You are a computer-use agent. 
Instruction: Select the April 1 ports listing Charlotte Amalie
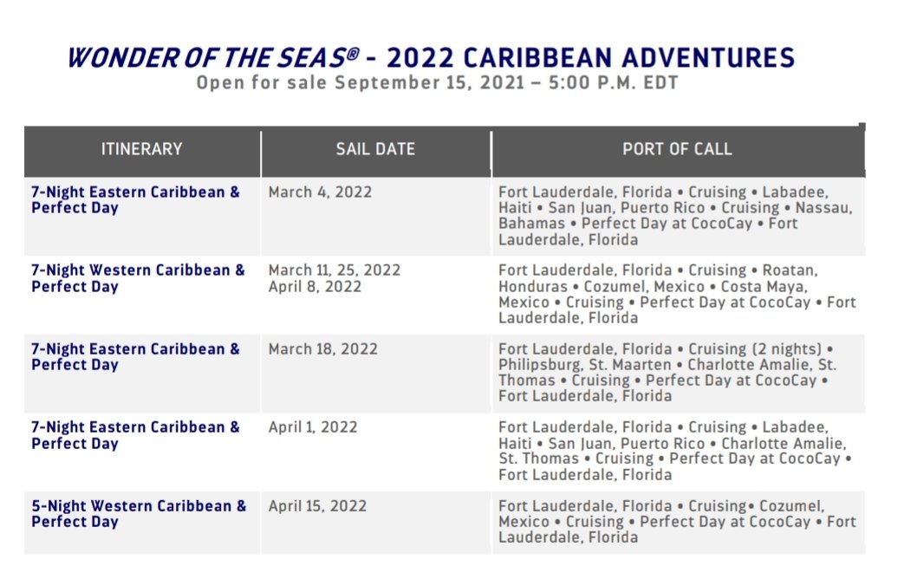click(x=674, y=451)
